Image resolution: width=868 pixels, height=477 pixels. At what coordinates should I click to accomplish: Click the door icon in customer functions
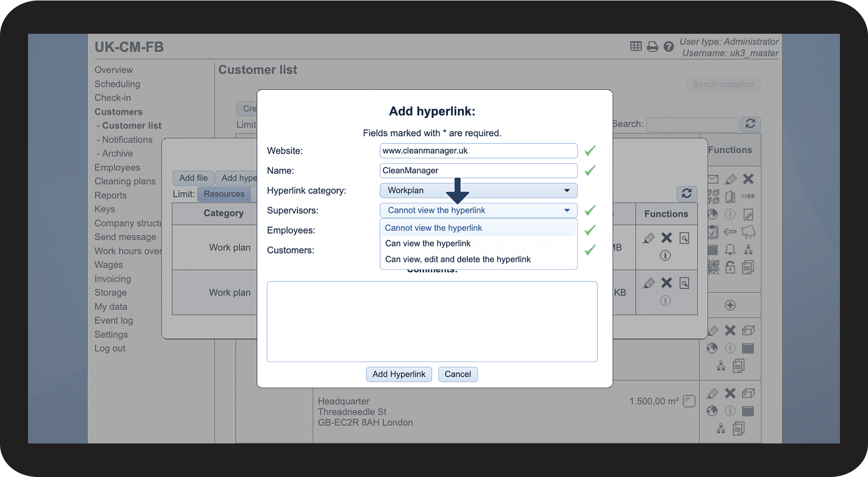[730, 196]
